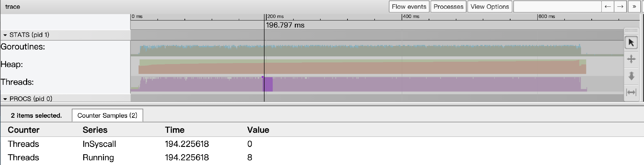Click the next search result arrow
This screenshot has height=165, width=644.
(620, 7)
